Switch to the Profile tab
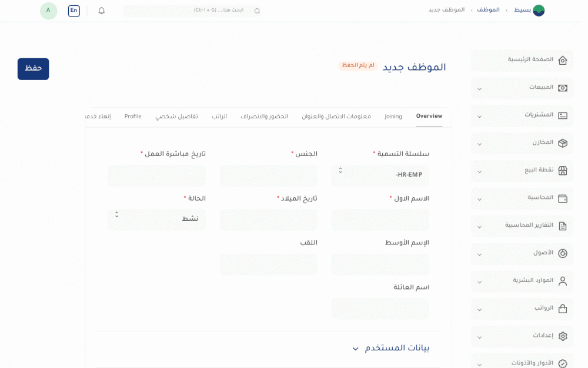The width and height of the screenshot is (588, 368). [x=133, y=117]
